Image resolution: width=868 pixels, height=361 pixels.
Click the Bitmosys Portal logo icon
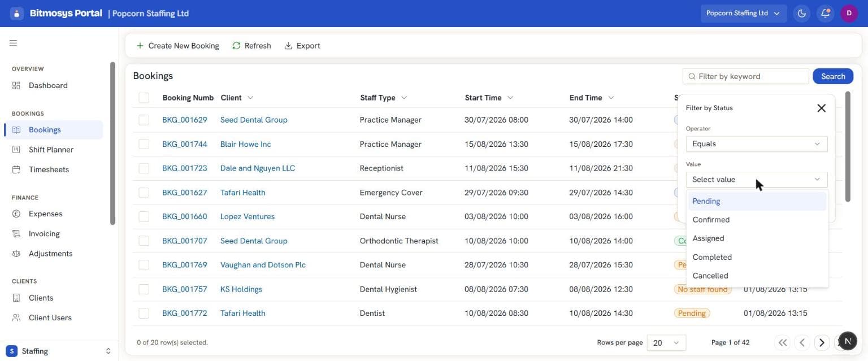tap(17, 13)
